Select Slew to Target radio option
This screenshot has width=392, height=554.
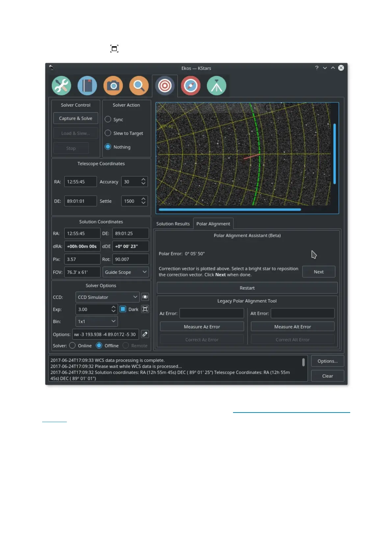[108, 133]
